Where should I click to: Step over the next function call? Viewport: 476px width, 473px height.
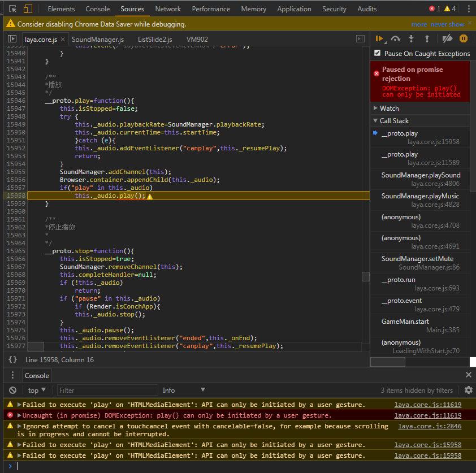click(396, 39)
